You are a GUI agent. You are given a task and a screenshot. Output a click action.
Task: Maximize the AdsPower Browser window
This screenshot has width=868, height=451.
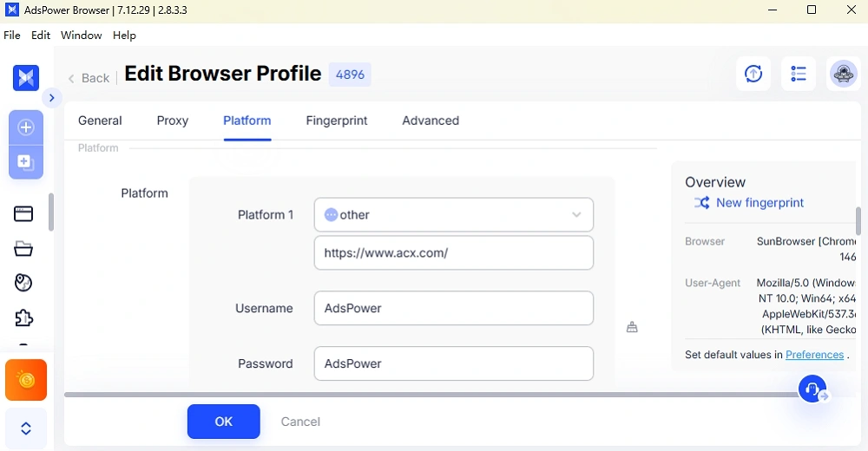[812, 10]
